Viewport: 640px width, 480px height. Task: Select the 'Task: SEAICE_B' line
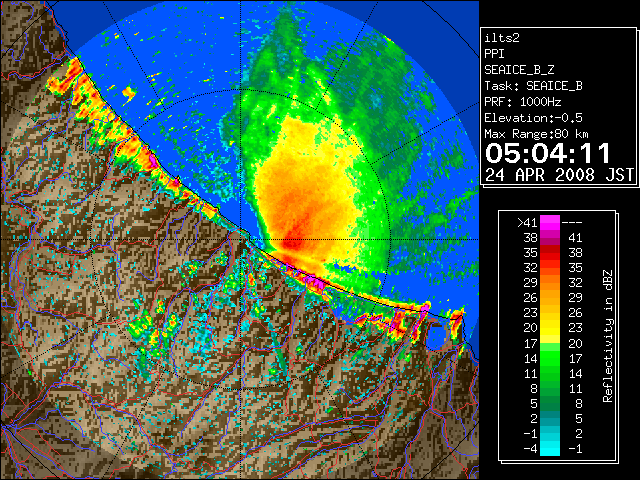pyautogui.click(x=533, y=86)
